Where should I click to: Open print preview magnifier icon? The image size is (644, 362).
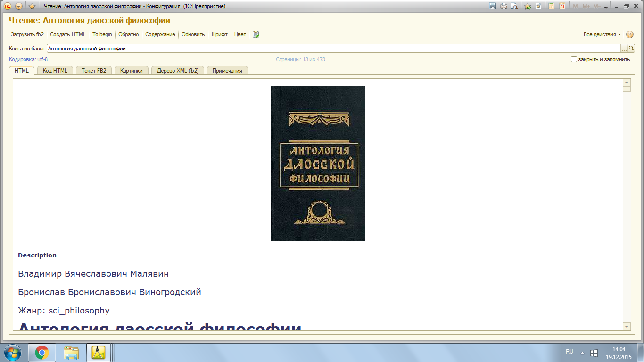tap(514, 6)
